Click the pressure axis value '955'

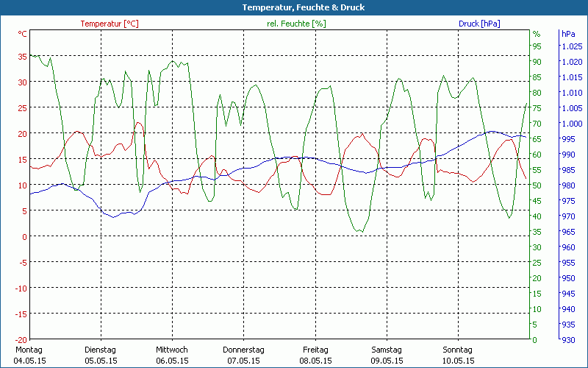[568, 263]
